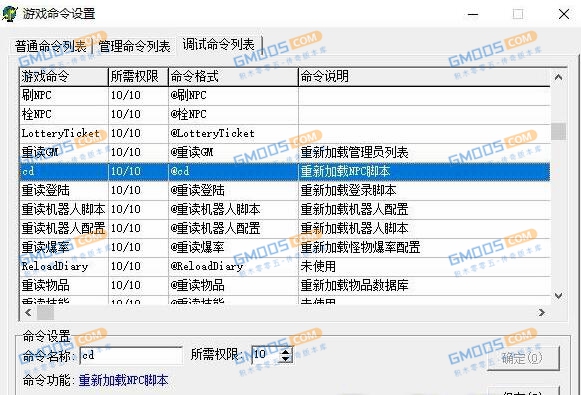Click the 命令格式 column header
Screen dimensions: 581x395
tap(233, 77)
